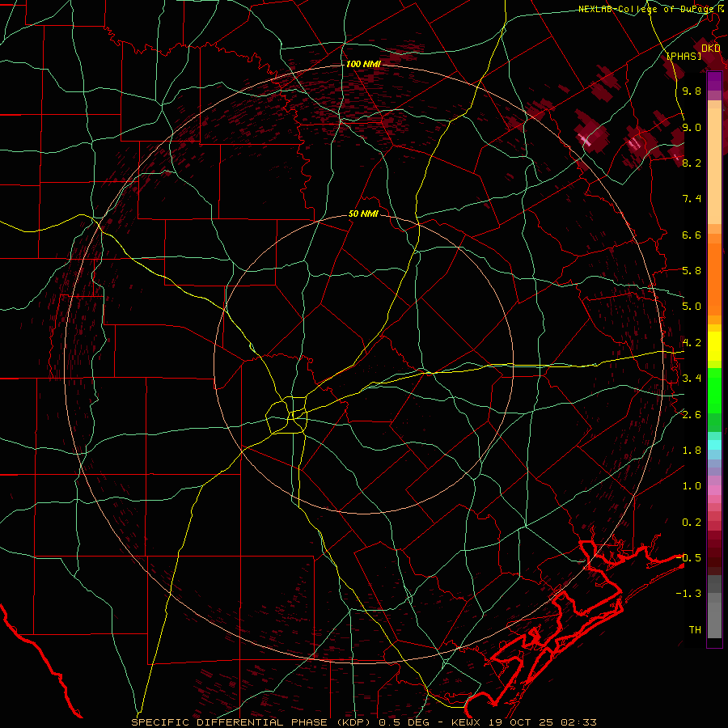Click the 5.0 value on the scale
728x728 pixels.
click(x=692, y=307)
